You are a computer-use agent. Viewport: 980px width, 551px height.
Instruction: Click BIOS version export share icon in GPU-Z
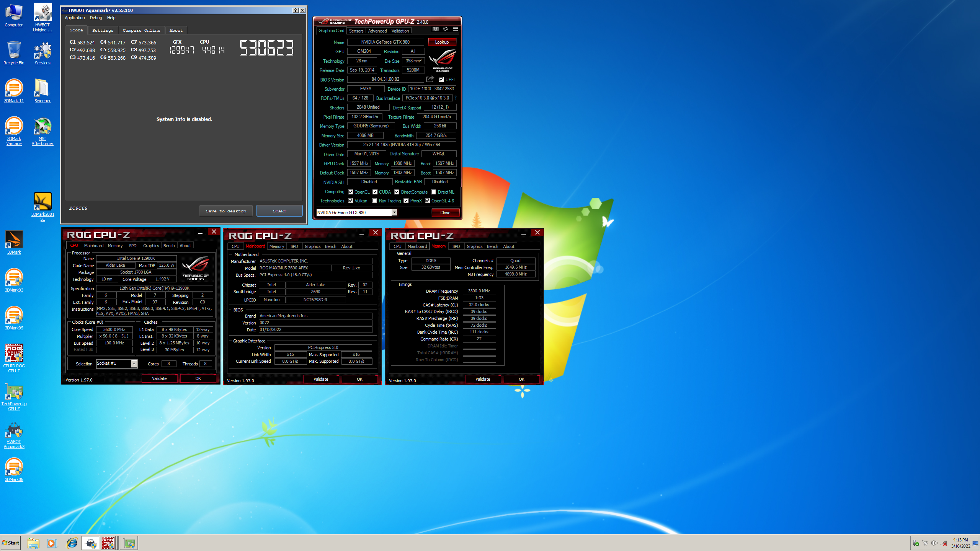430,79
